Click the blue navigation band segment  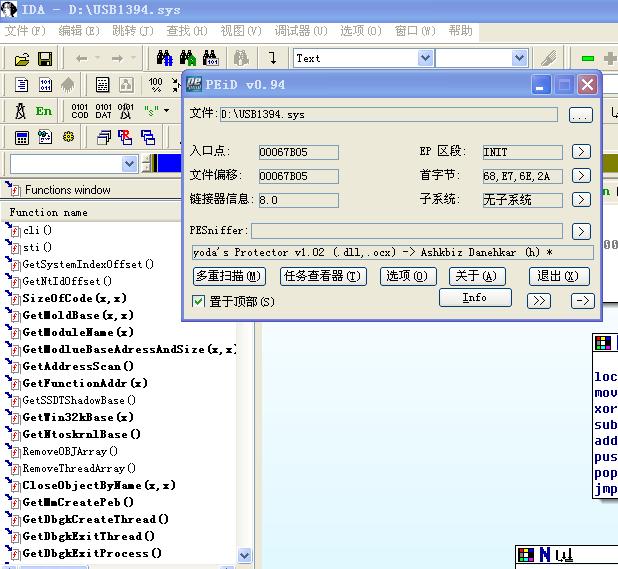[x=169, y=163]
